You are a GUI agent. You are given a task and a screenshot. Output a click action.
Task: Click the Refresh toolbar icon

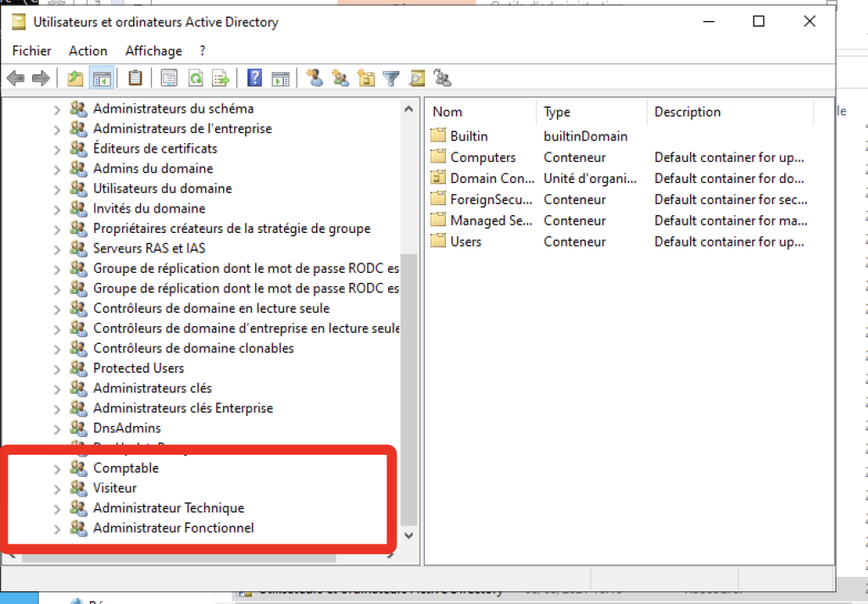click(x=195, y=79)
